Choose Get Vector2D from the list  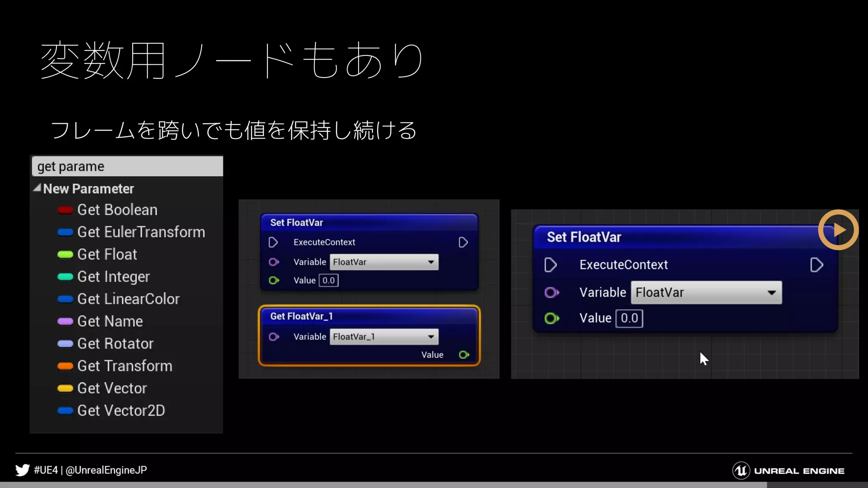coord(121,410)
